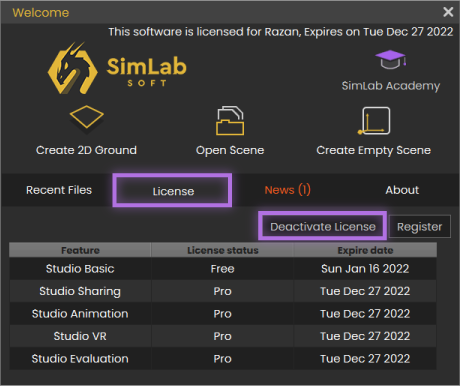The image size is (460, 386).
Task: Click Pro status in Studio Evaluation row
Action: 223,359
